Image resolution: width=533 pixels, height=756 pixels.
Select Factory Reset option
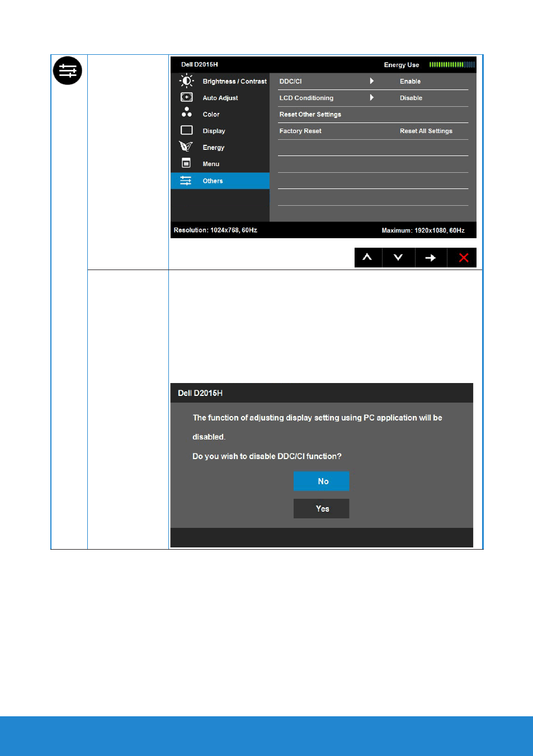click(x=300, y=131)
